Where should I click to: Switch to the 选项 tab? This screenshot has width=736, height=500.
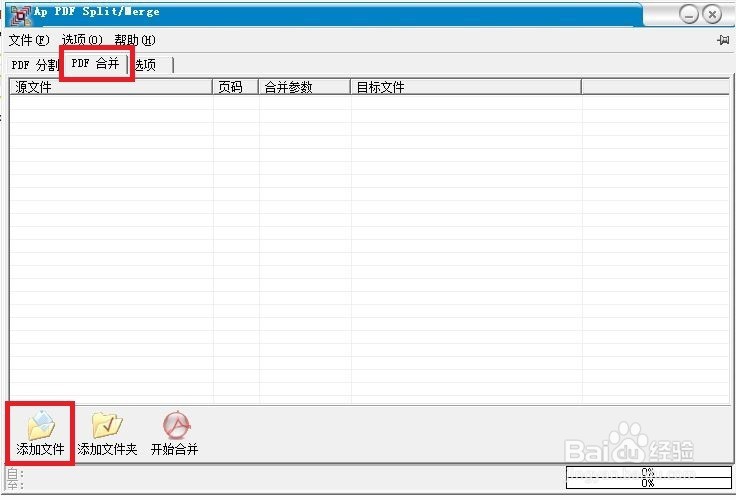pyautogui.click(x=152, y=65)
